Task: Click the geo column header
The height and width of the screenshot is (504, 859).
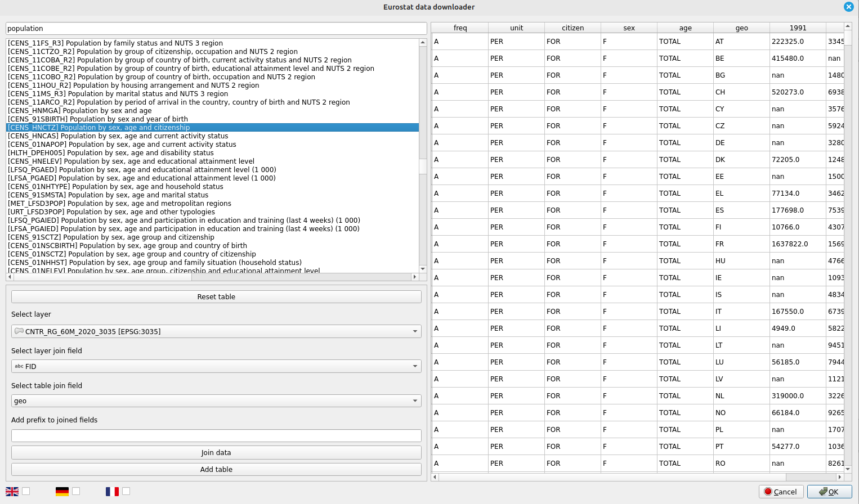Action: tap(741, 28)
